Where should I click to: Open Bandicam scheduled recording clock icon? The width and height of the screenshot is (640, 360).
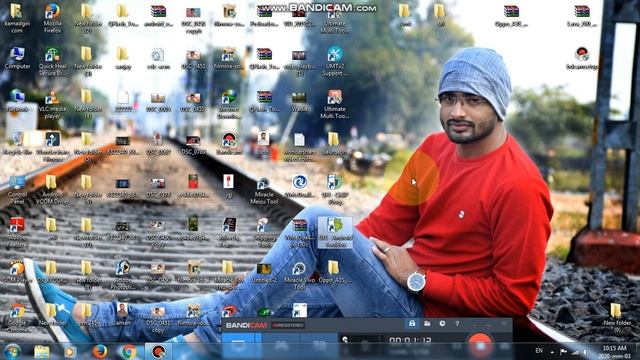coord(442,324)
